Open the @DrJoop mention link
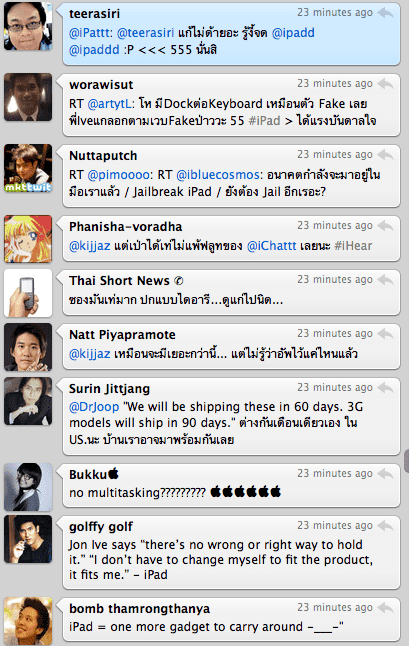This screenshot has height=646, width=409. click(94, 407)
